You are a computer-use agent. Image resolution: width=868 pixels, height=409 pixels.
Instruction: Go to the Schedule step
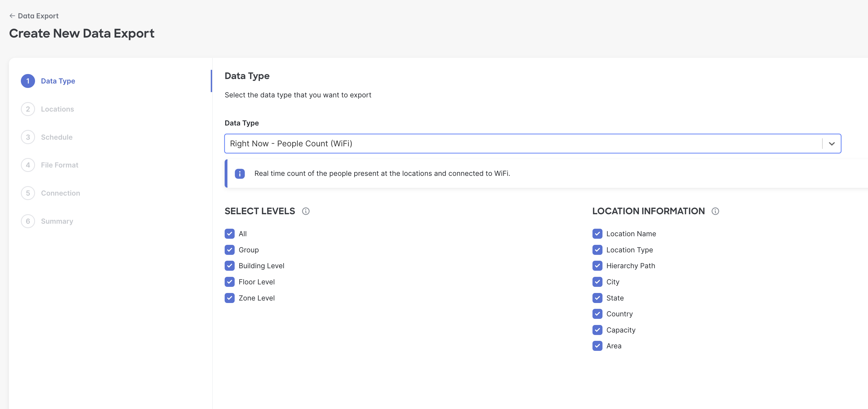click(57, 137)
